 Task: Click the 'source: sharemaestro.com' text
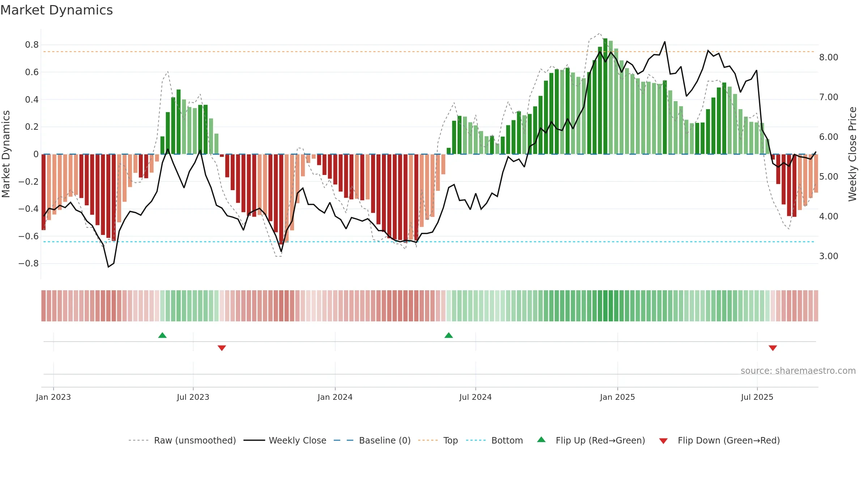pos(798,371)
